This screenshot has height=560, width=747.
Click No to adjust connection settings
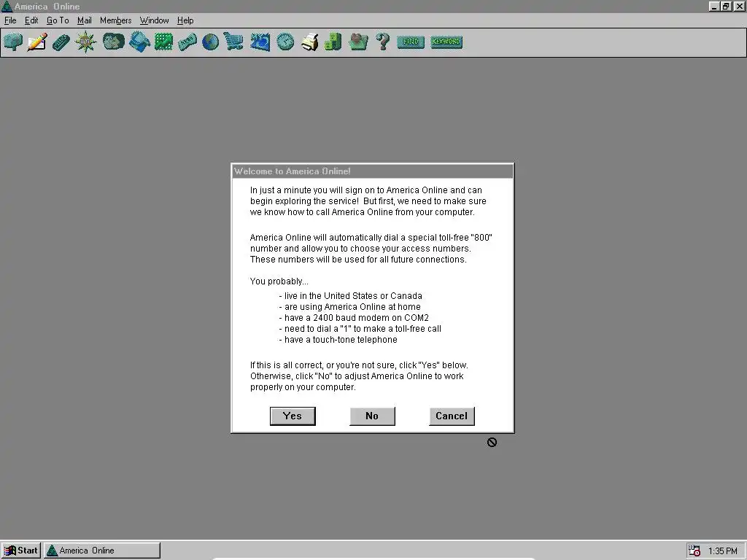click(372, 416)
